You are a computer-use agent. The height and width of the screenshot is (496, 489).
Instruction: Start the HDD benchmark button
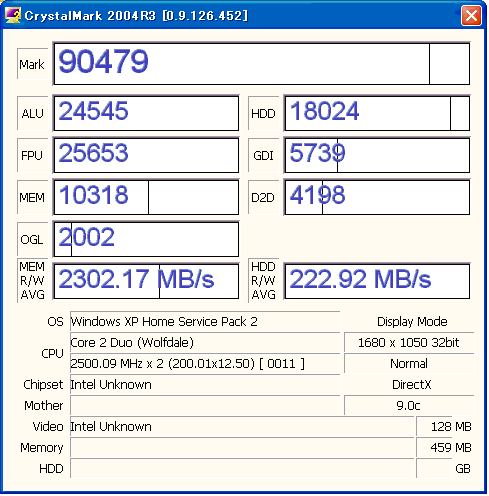point(263,113)
